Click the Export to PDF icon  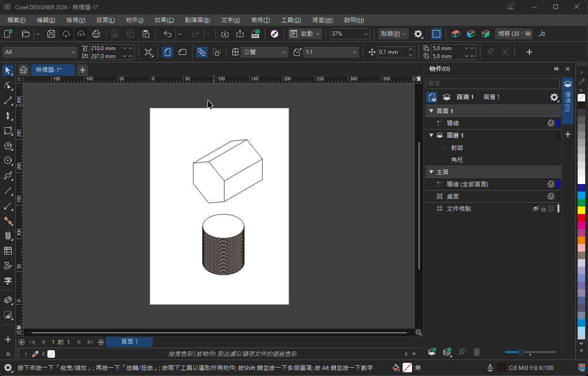pos(255,34)
